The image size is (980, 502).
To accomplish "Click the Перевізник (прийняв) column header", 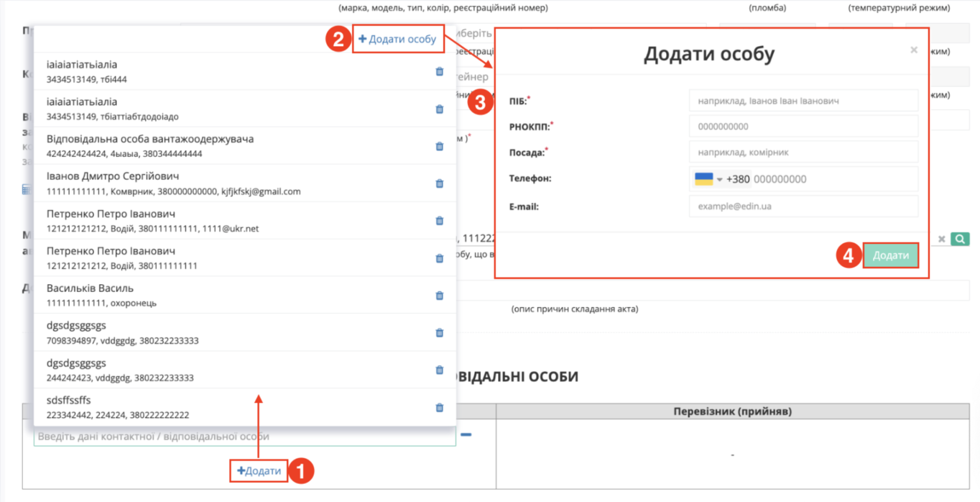I will coord(733,412).
